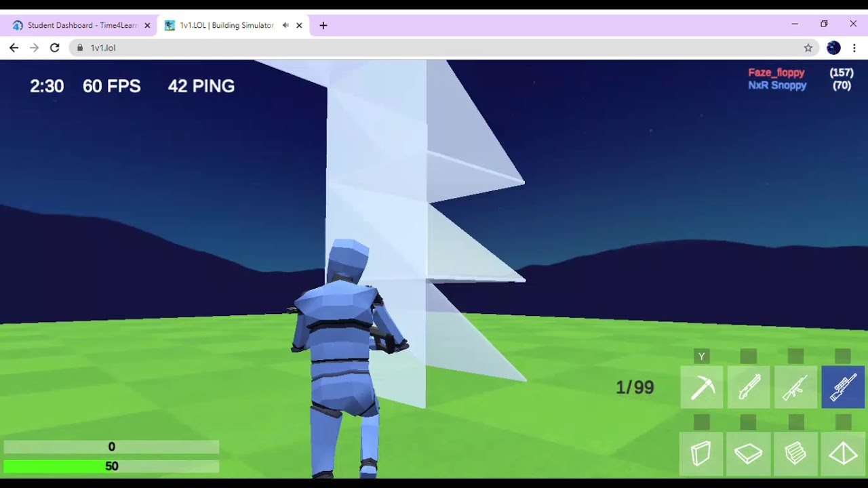
Task: Open a new browser tab
Action: click(x=323, y=25)
